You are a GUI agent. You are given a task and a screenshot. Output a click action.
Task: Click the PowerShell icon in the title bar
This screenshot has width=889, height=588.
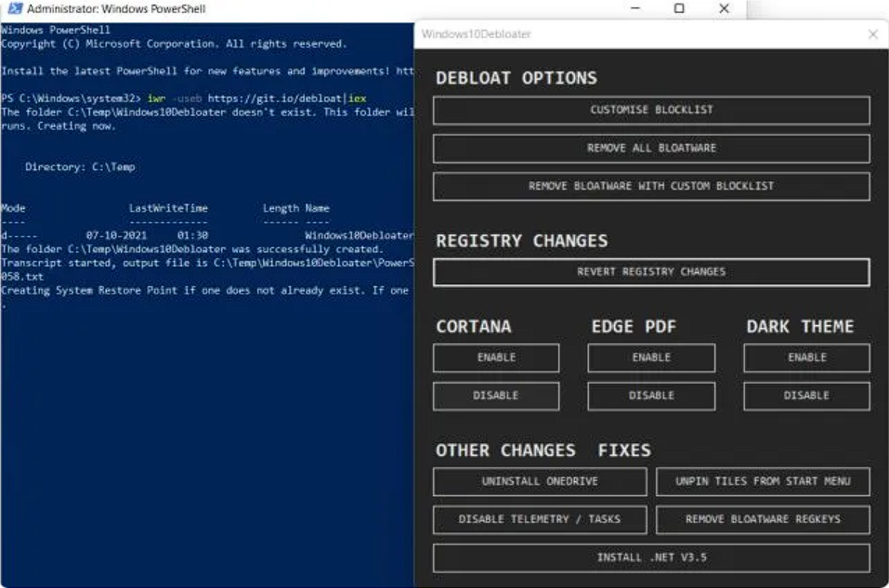click(x=15, y=8)
